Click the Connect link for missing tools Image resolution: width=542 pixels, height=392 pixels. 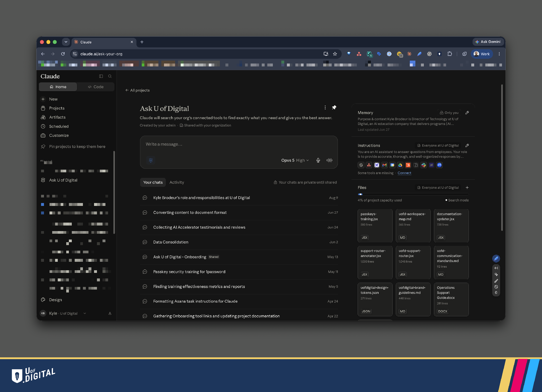(404, 173)
